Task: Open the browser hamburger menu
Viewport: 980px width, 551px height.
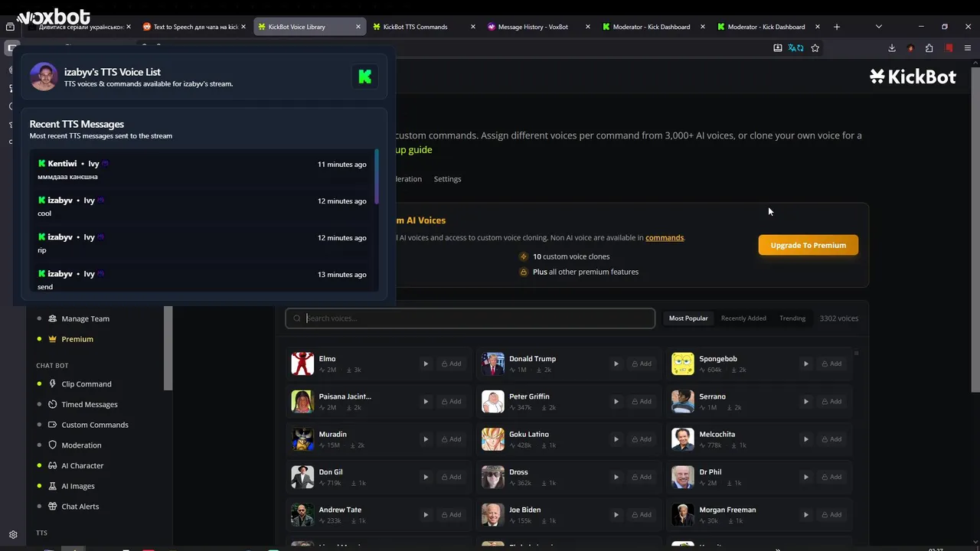Action: [968, 47]
